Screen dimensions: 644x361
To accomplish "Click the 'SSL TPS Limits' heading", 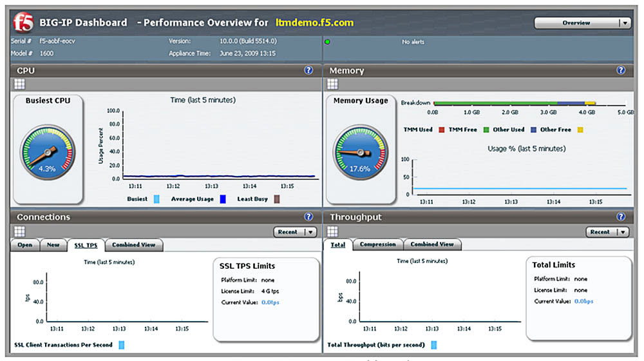I will [x=247, y=266].
